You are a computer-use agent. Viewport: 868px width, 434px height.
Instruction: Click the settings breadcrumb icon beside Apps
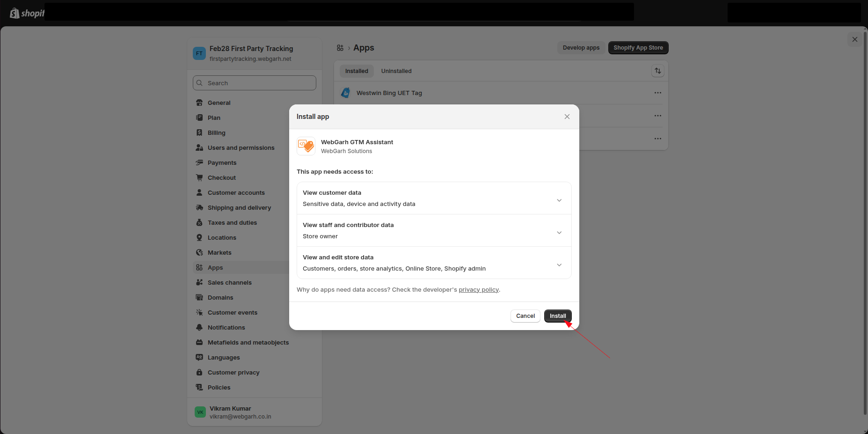tap(340, 48)
